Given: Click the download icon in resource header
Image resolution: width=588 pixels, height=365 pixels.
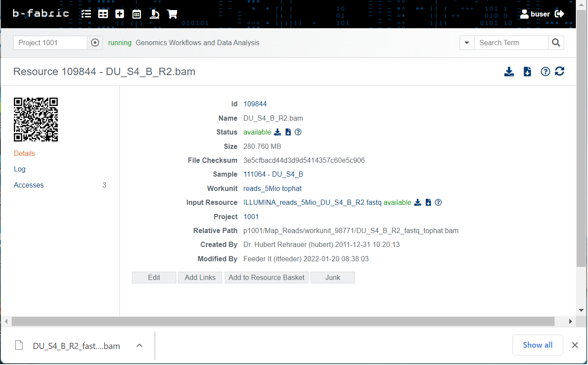Looking at the screenshot, I should [x=509, y=72].
